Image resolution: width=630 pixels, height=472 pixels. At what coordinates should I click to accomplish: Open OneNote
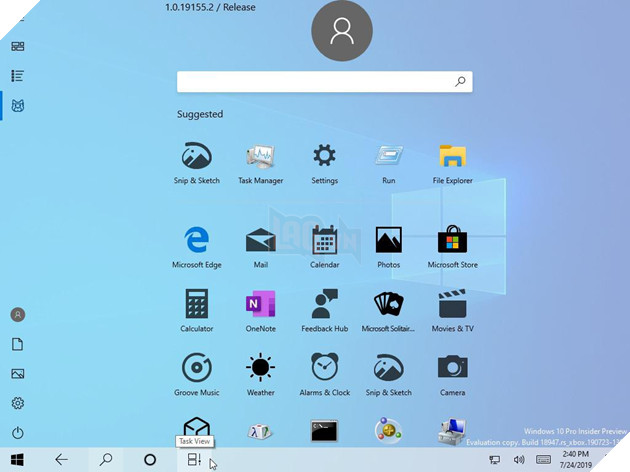(260, 311)
